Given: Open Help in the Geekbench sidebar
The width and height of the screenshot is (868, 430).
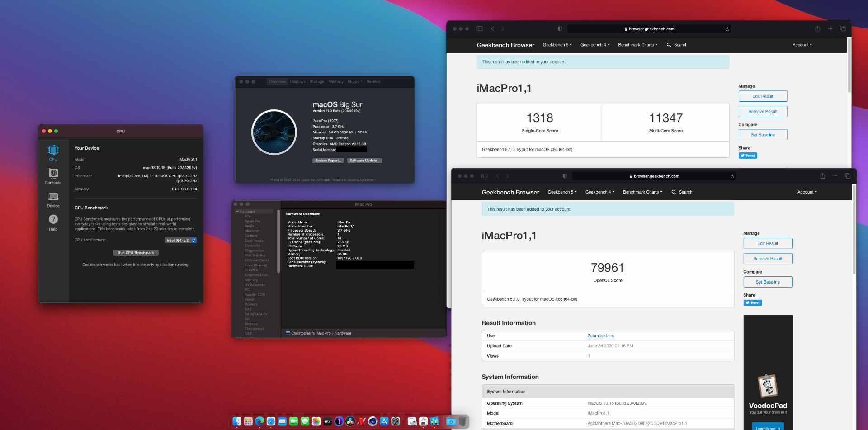Looking at the screenshot, I should pos(53,222).
